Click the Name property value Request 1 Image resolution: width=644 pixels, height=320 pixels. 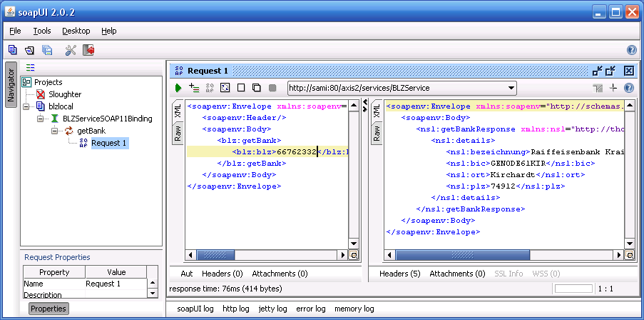103,284
